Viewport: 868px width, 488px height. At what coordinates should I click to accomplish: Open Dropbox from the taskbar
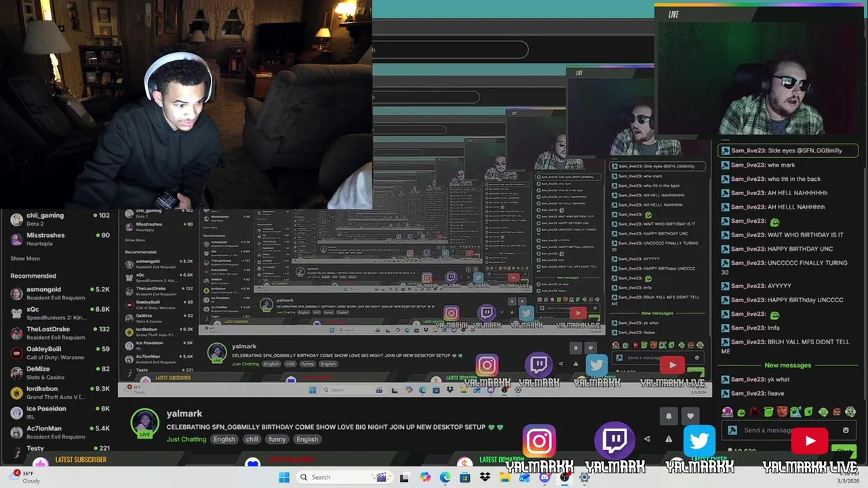pos(485,477)
